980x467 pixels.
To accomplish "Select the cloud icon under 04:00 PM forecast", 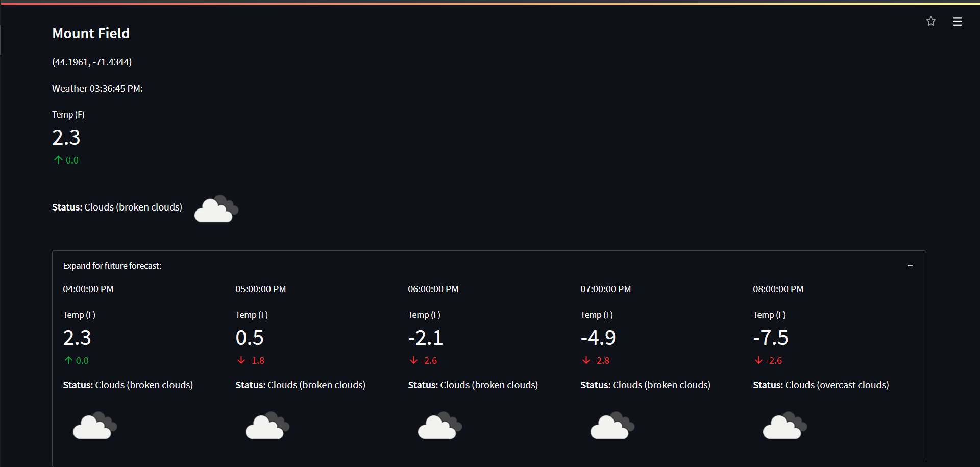I will point(94,426).
